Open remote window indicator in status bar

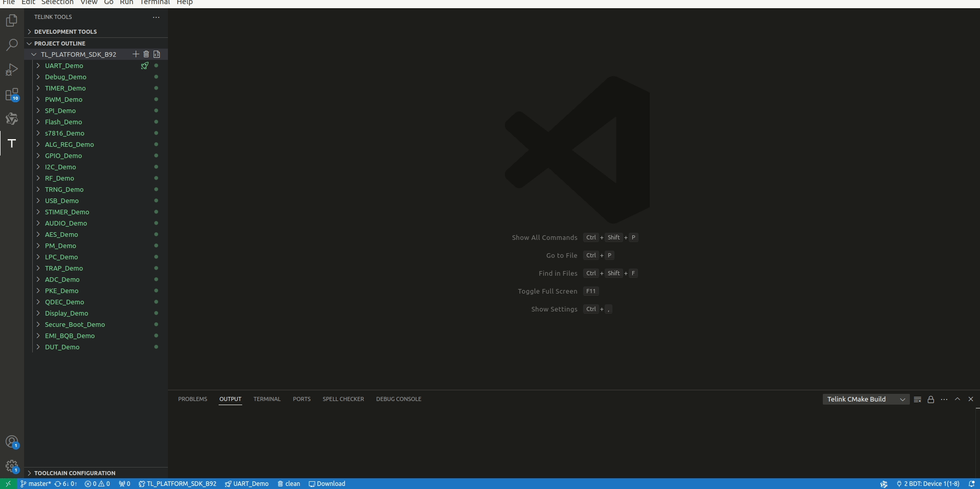8,484
